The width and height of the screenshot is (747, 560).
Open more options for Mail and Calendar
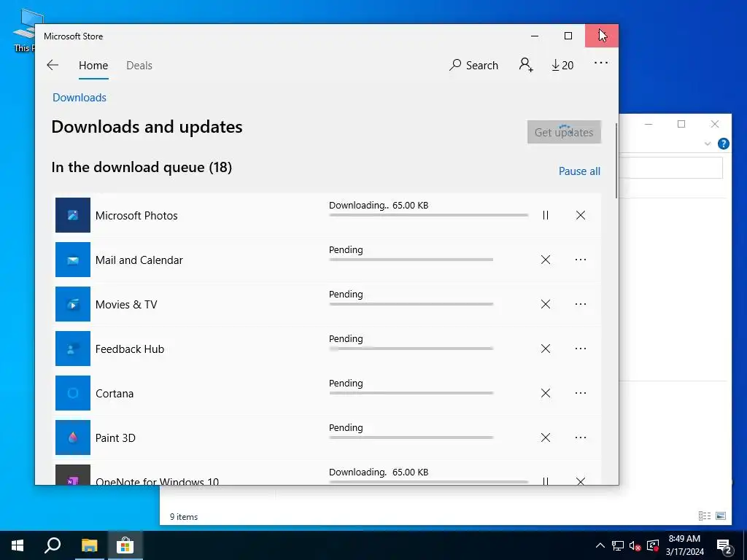click(580, 260)
